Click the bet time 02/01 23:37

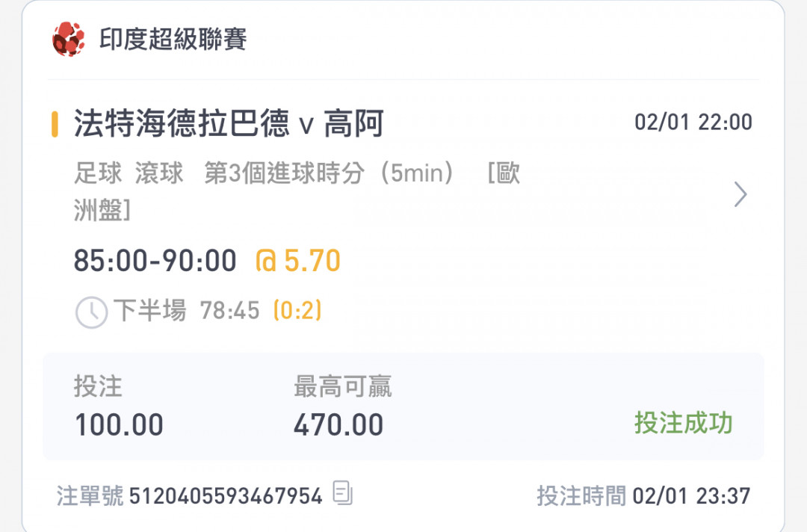pos(691,496)
